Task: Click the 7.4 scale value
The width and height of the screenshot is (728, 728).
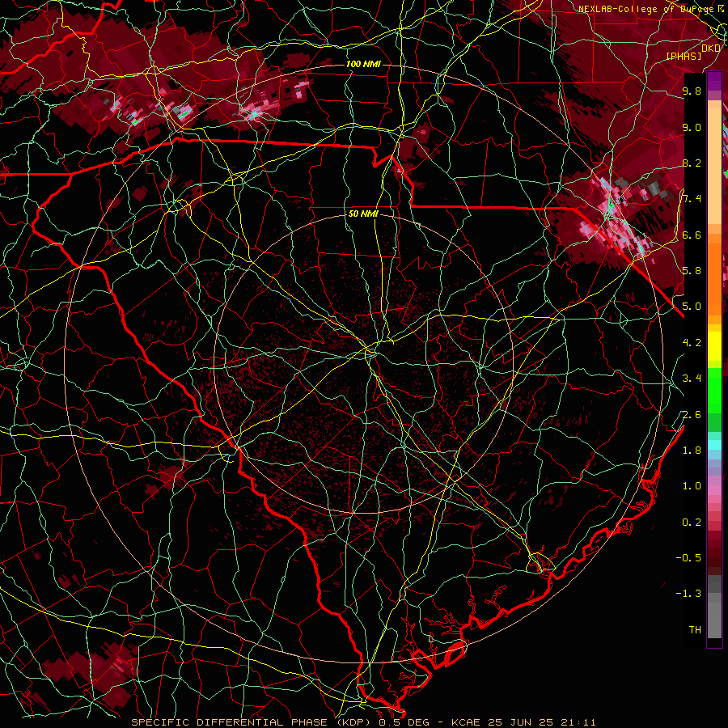Action: pyautogui.click(x=692, y=199)
